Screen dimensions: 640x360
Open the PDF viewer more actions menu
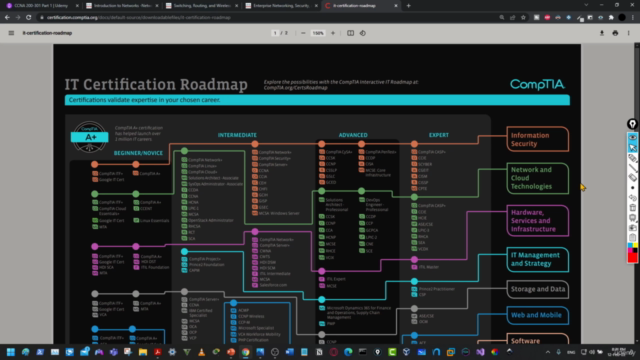(x=629, y=33)
